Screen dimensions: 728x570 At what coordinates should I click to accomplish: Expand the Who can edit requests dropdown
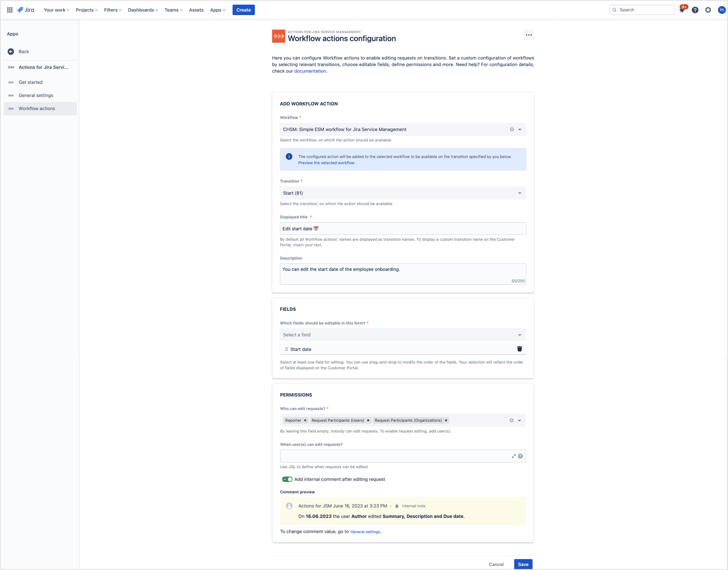[x=520, y=420]
